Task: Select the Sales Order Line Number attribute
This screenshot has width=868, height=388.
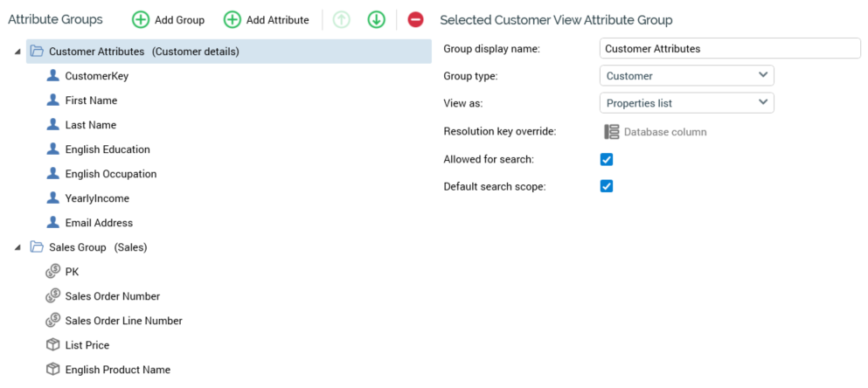Action: click(123, 321)
